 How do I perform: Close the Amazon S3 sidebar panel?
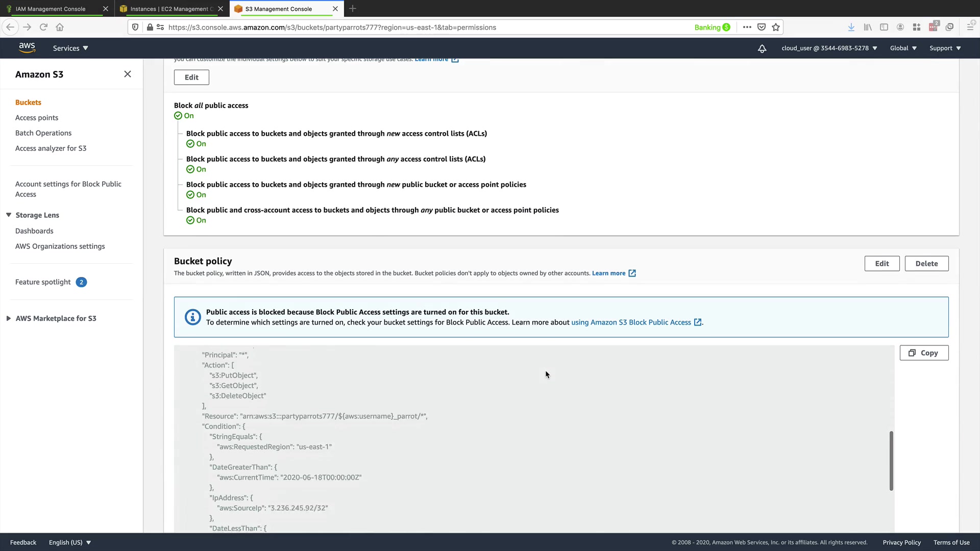pos(128,74)
